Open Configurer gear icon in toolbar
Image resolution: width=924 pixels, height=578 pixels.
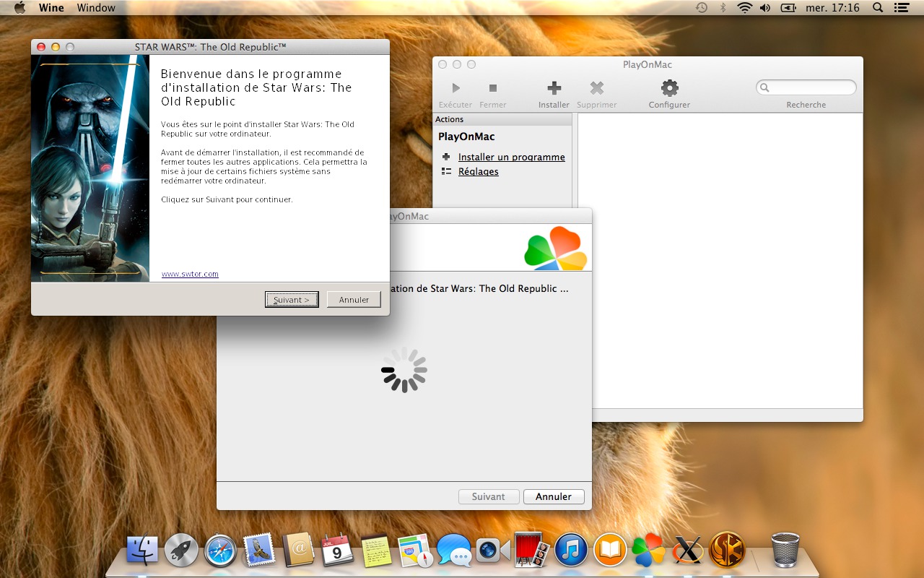pyautogui.click(x=670, y=88)
